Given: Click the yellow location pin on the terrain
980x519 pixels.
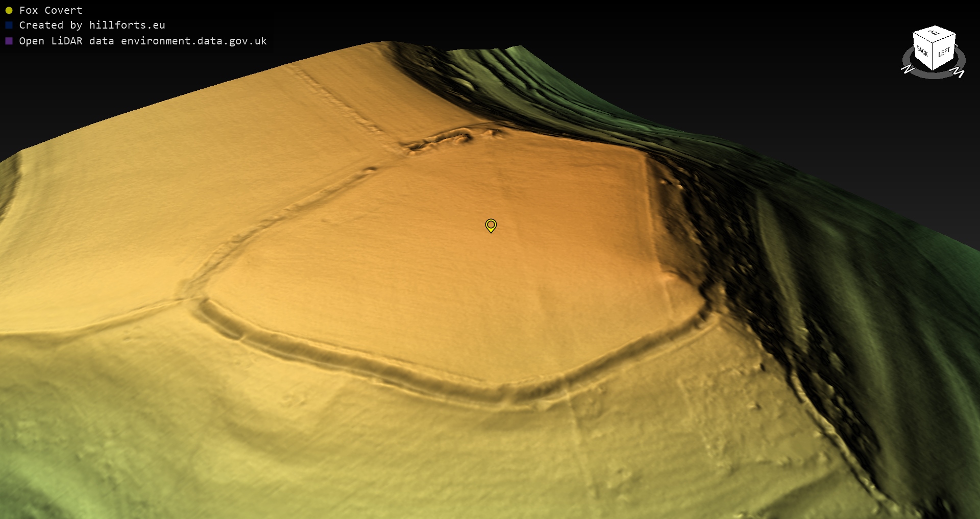Looking at the screenshot, I should (491, 225).
